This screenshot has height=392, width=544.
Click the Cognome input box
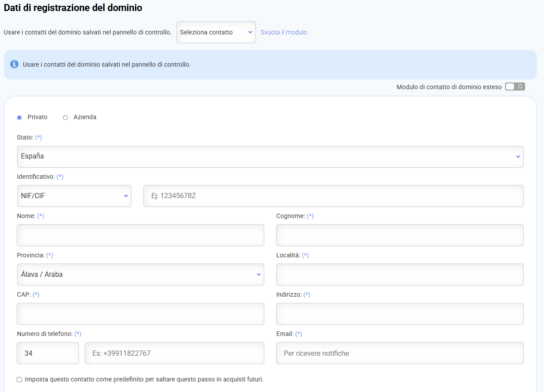point(399,235)
